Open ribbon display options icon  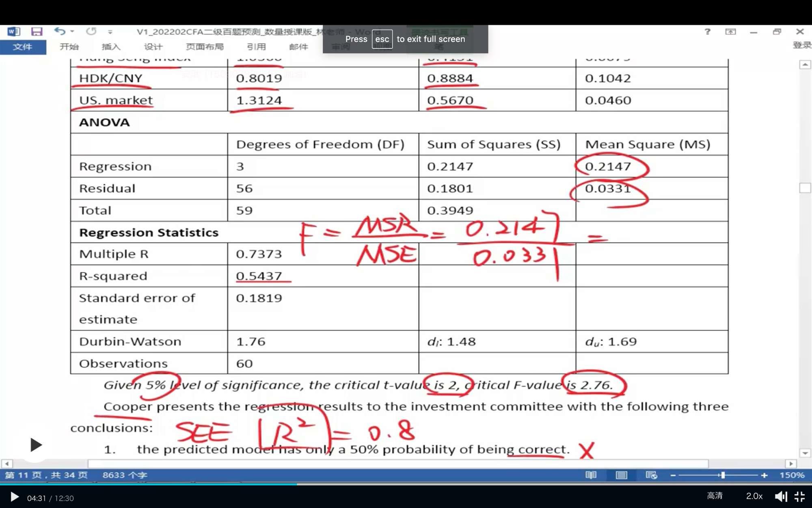coord(730,31)
